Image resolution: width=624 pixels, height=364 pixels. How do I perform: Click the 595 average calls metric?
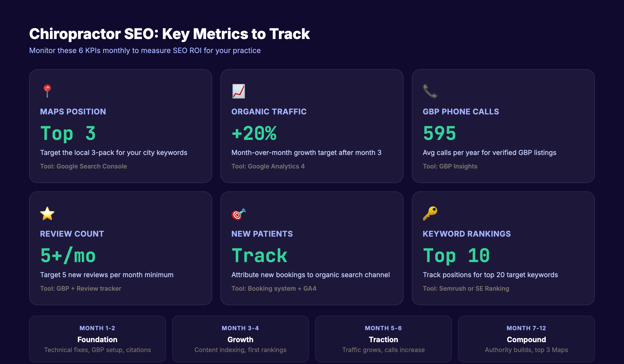[439, 133]
